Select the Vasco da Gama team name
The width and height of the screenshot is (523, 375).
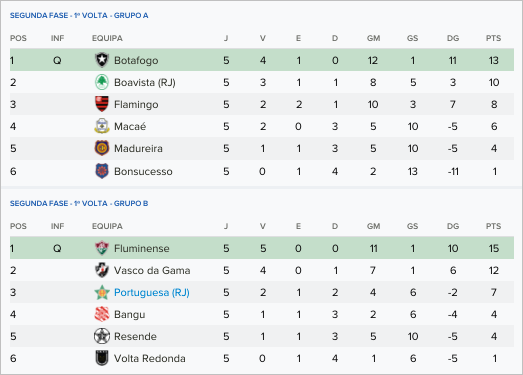coord(152,271)
